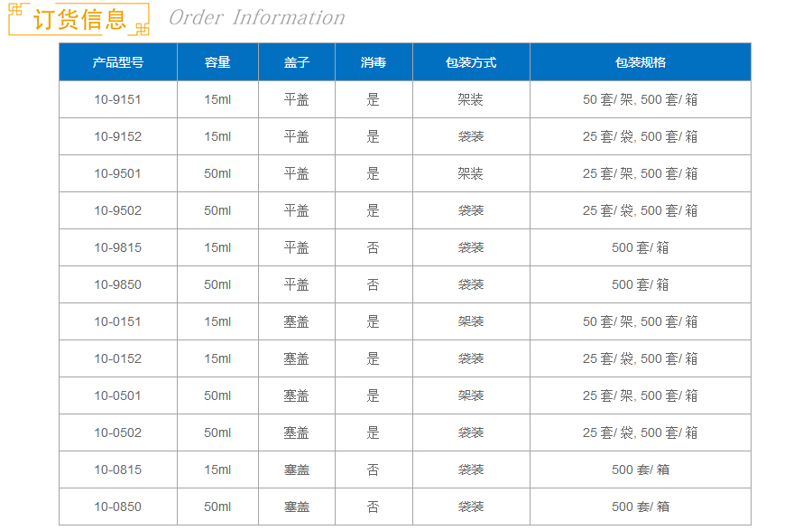Select product model 10-9850

point(117,284)
